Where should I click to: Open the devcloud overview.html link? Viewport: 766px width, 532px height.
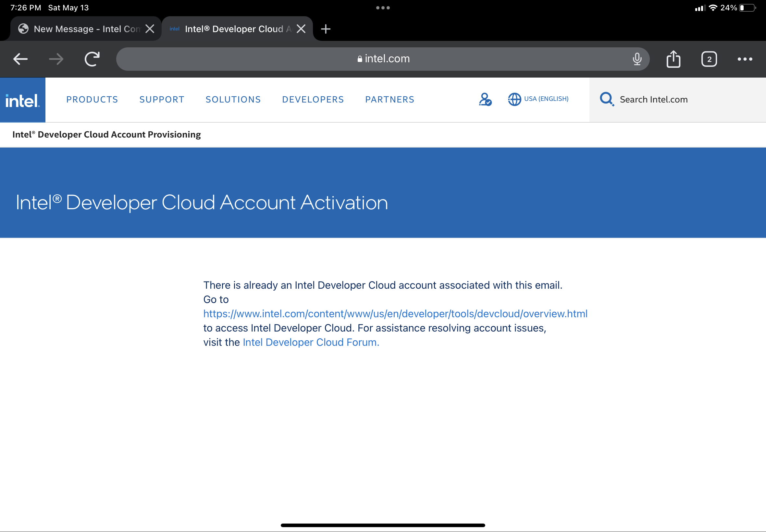(x=395, y=313)
